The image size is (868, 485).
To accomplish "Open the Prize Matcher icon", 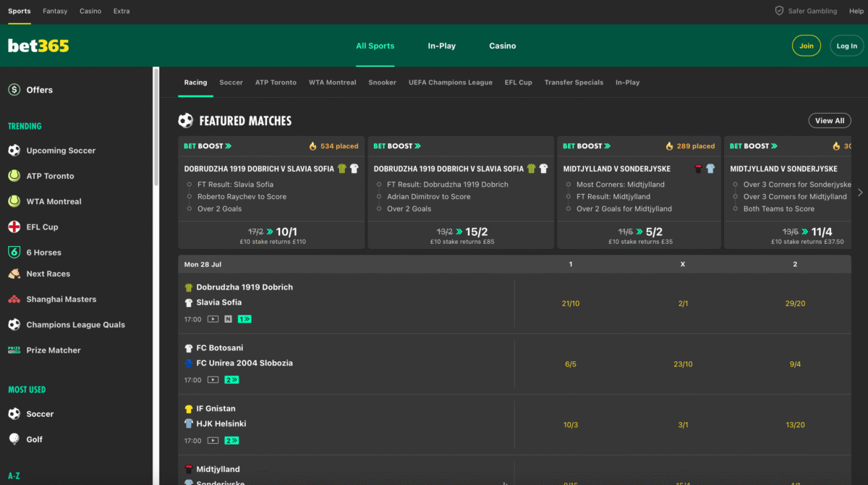I will click(x=14, y=350).
